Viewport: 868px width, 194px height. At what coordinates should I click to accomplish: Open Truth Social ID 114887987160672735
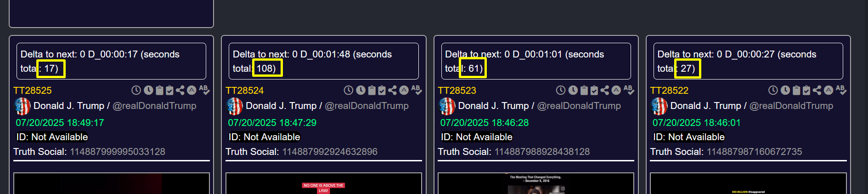tap(754, 152)
